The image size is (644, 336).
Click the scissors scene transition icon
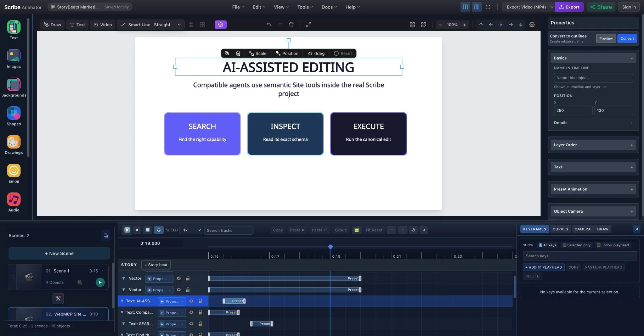pos(58,298)
